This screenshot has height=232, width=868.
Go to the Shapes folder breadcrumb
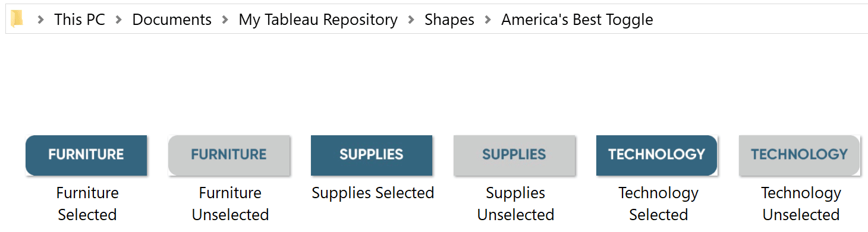coord(449,20)
